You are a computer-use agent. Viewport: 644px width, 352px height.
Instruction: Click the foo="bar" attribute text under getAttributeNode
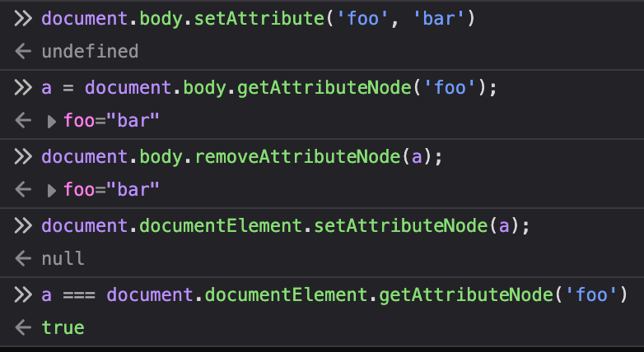(111, 121)
